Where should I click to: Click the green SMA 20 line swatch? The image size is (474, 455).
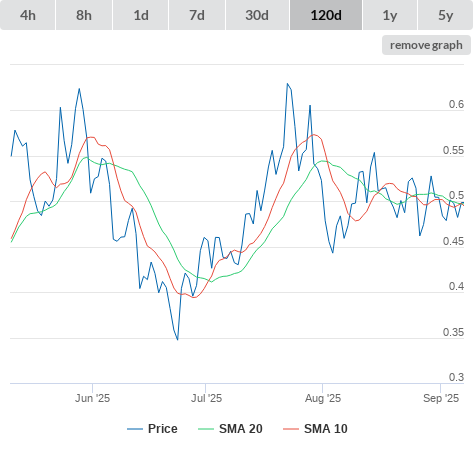coord(206,429)
